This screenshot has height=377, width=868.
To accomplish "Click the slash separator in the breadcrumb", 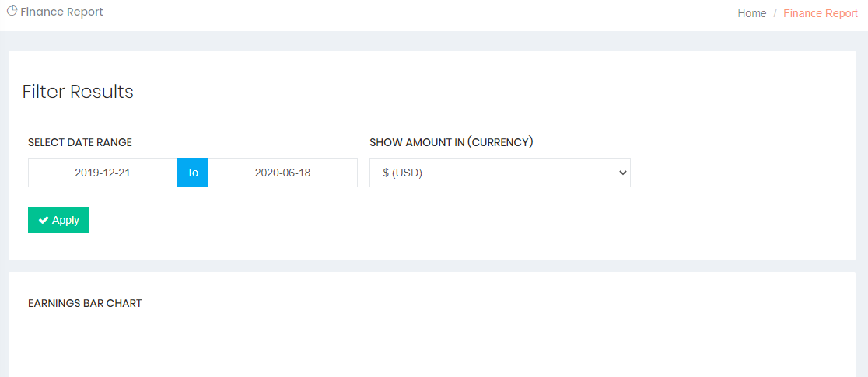I will pyautogui.click(x=775, y=13).
